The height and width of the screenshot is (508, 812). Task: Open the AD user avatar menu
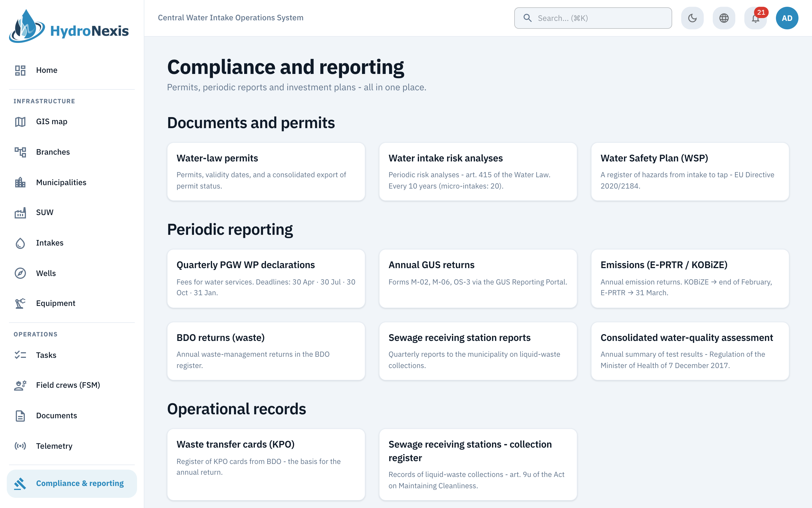pyautogui.click(x=787, y=18)
